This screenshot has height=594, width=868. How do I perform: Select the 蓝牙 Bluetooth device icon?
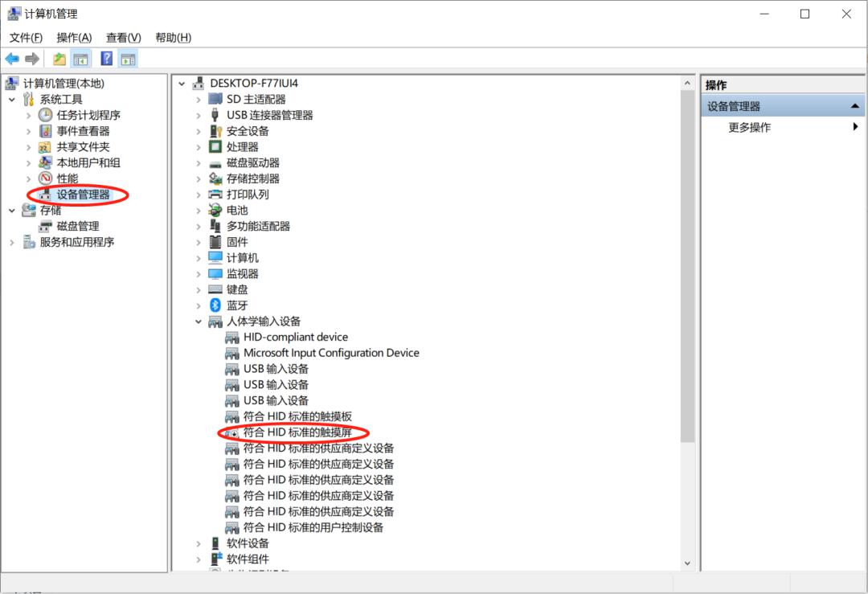coord(214,305)
